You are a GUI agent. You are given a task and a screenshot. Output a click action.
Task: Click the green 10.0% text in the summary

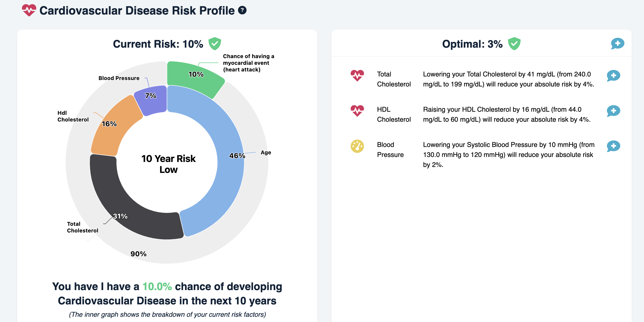(157, 286)
